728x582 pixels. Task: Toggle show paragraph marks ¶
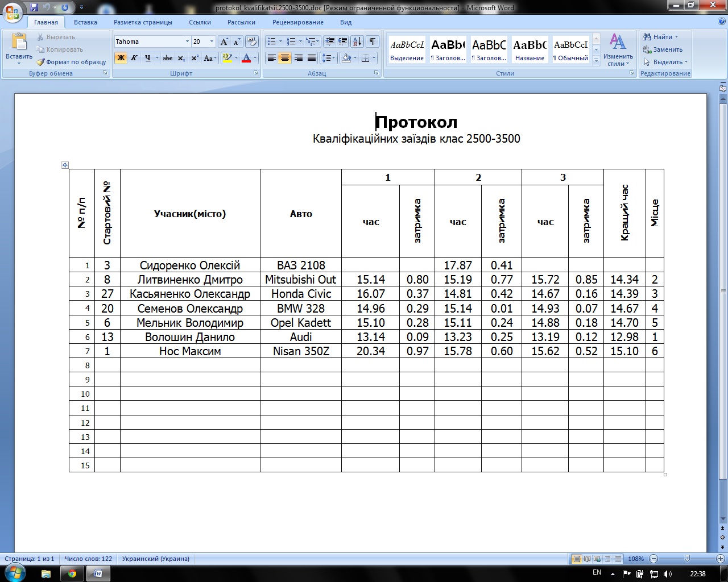tap(373, 41)
